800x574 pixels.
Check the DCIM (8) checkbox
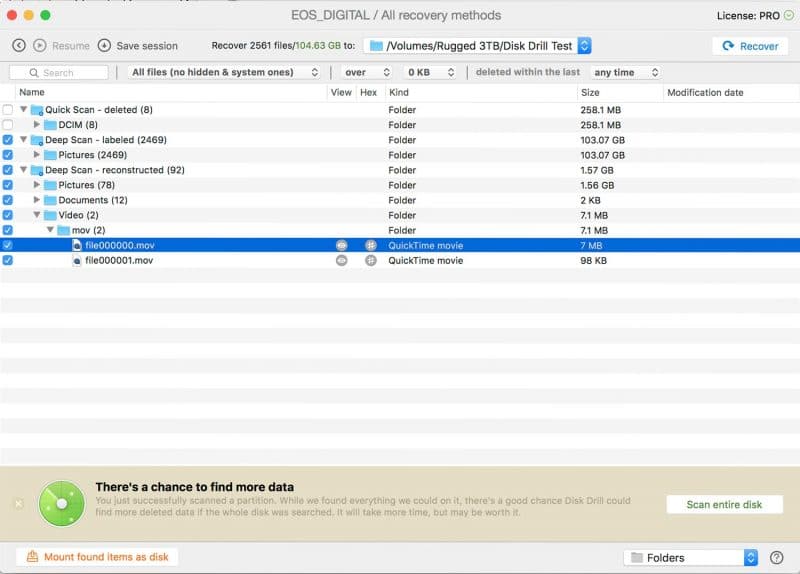(8, 124)
